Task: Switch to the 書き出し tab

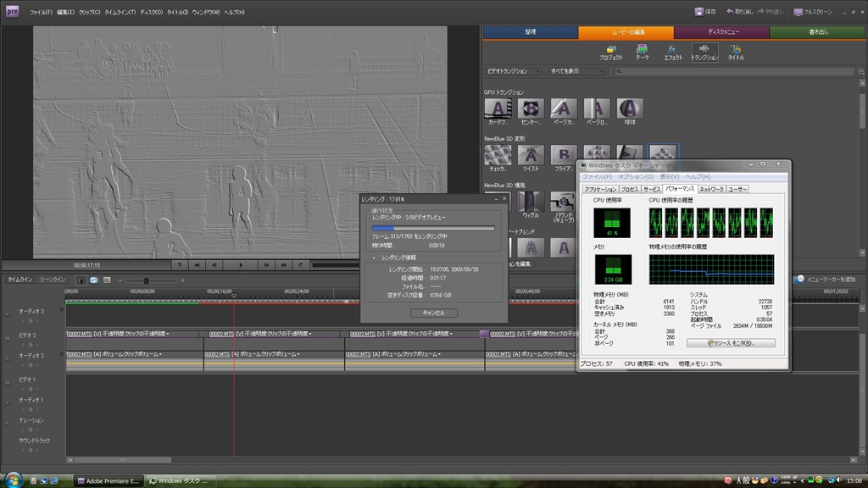Action: (817, 32)
